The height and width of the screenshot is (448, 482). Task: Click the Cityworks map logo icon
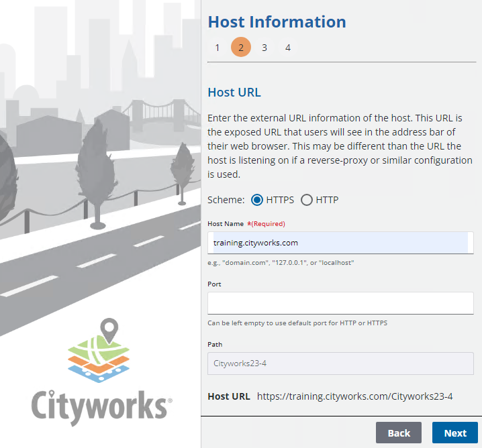[x=99, y=350]
